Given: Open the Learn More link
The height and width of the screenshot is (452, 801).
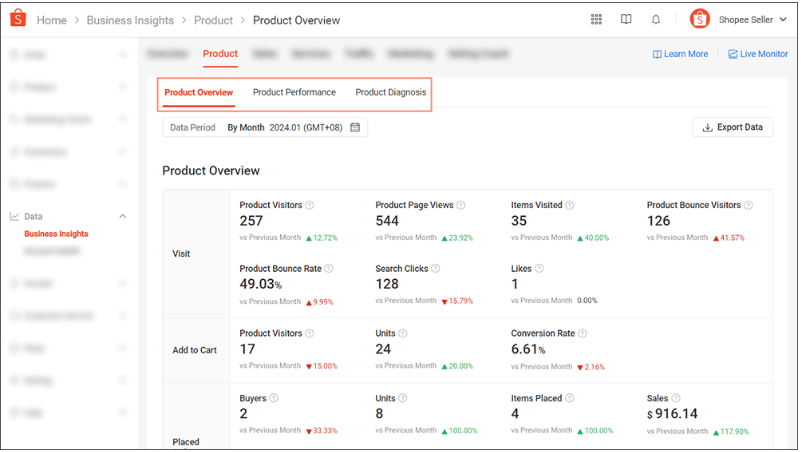Looking at the screenshot, I should pos(680,54).
